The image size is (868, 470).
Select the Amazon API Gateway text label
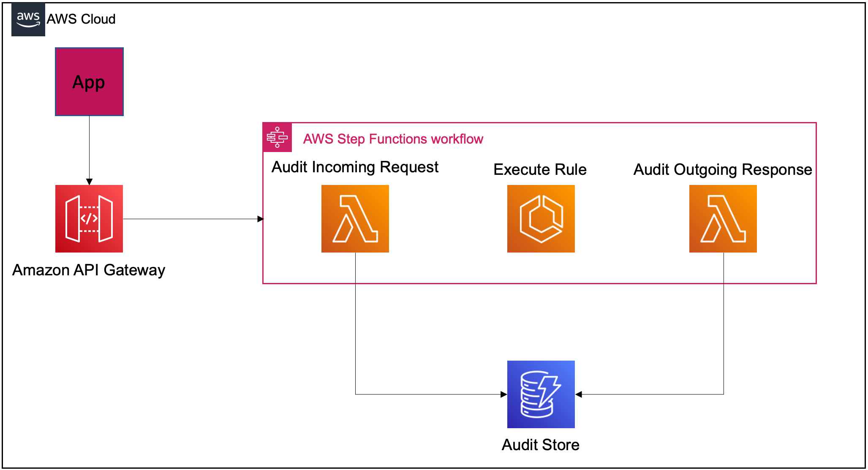89,270
